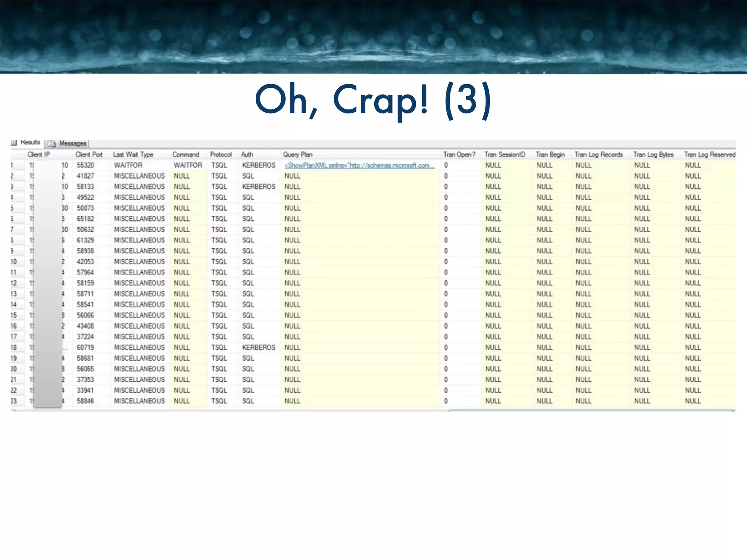Click the Client IP column header

point(39,155)
